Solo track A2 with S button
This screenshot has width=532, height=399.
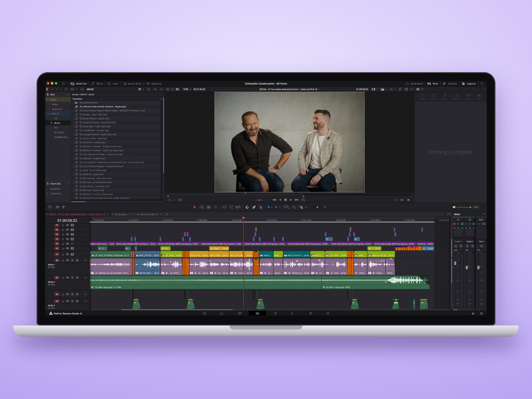[72, 278]
